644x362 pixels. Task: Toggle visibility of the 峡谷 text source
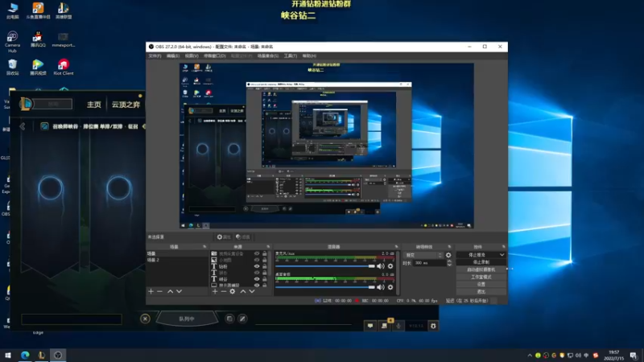pos(257,279)
